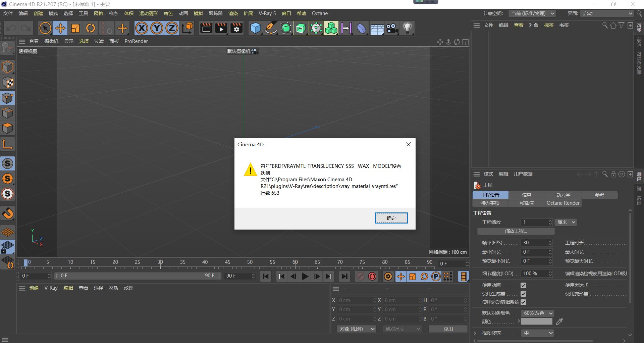Add a floor environment object icon
Viewport: 644px width, 343px height.
click(377, 28)
